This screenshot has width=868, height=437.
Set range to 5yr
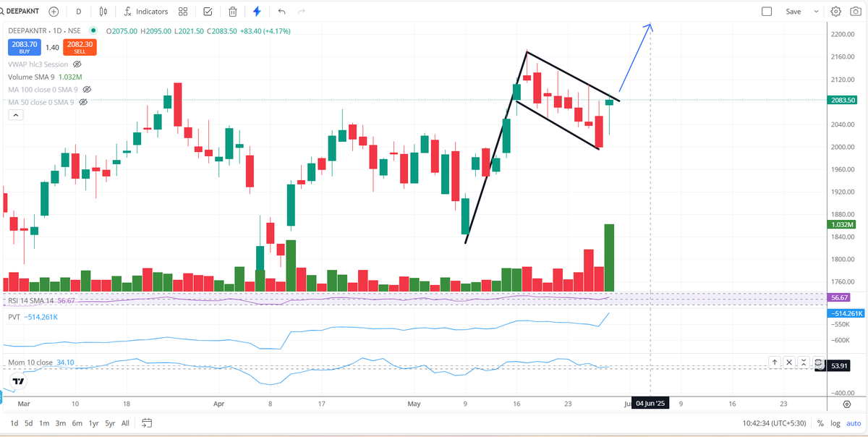(110, 423)
